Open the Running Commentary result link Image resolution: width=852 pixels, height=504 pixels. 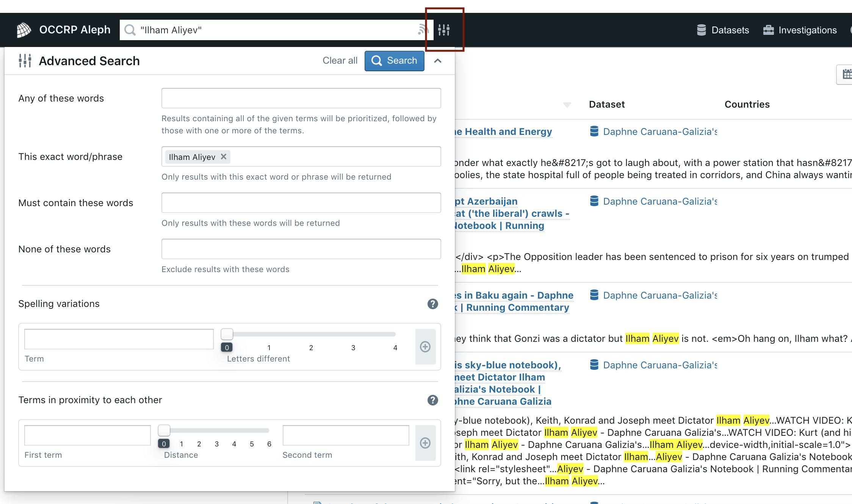[512, 307]
